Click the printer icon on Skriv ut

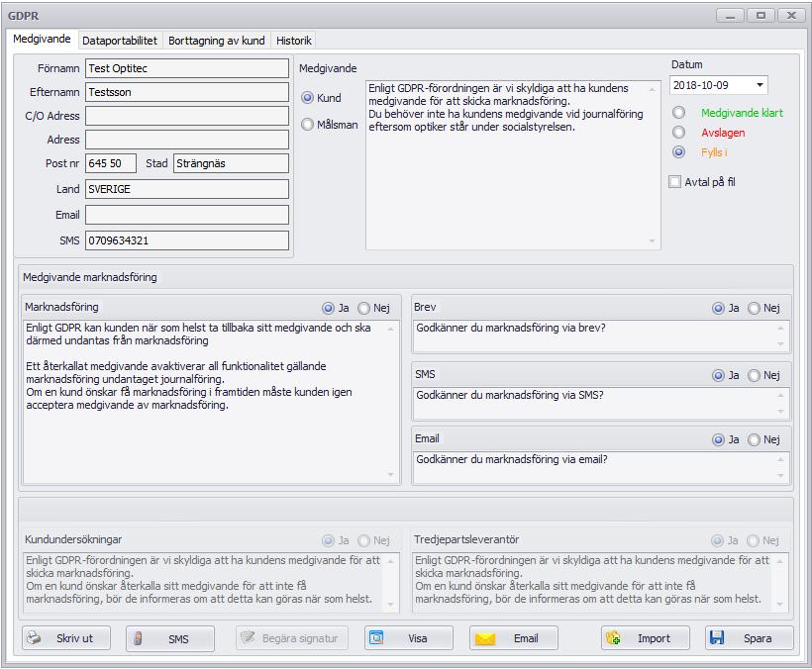pyautogui.click(x=35, y=637)
